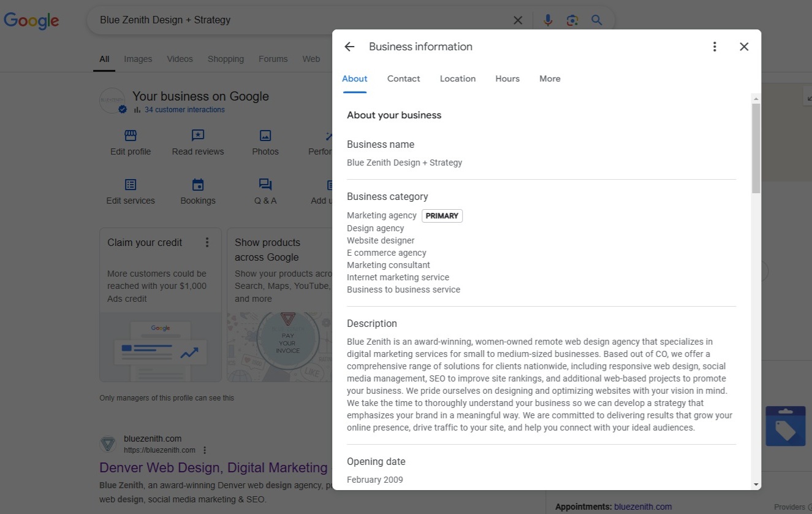Switch to the More tab
Screen dimensions: 812x514
tap(550, 79)
